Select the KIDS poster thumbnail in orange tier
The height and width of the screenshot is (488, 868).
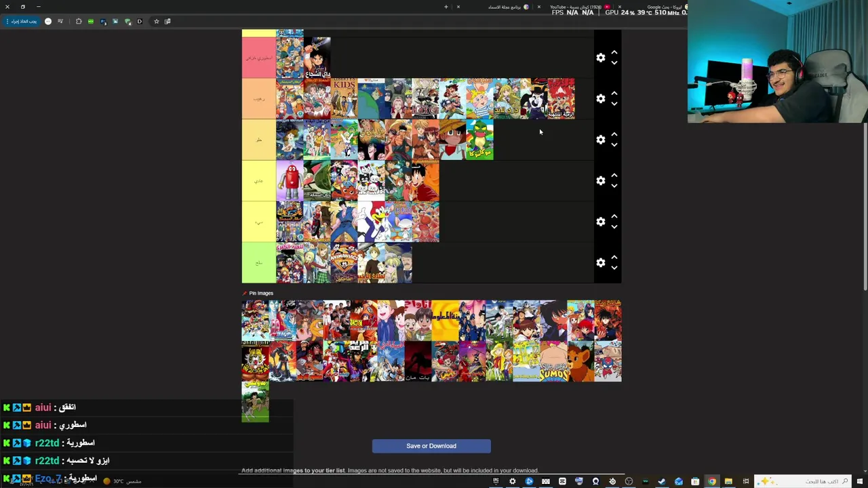pyautogui.click(x=344, y=99)
